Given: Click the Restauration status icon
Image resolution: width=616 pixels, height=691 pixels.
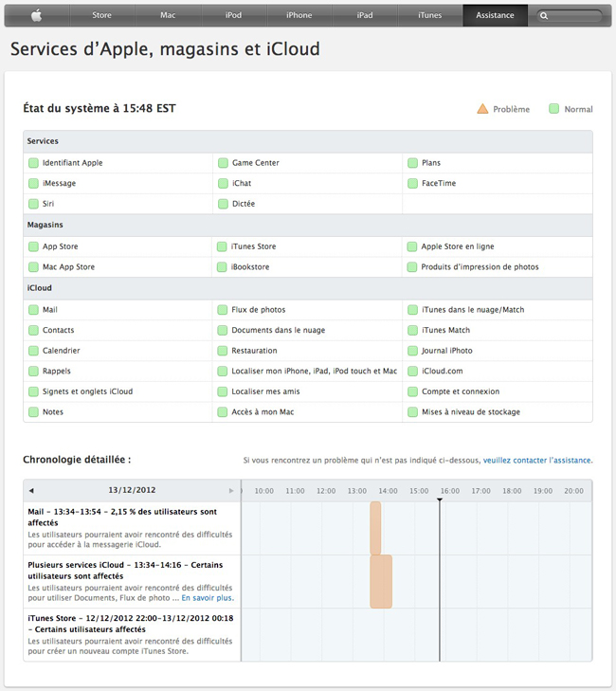Looking at the screenshot, I should [223, 351].
